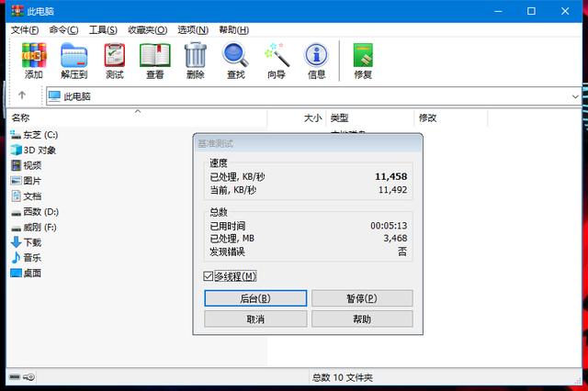588x391 pixels.
Task: Go up one folder level arrow
Action: pos(22,95)
